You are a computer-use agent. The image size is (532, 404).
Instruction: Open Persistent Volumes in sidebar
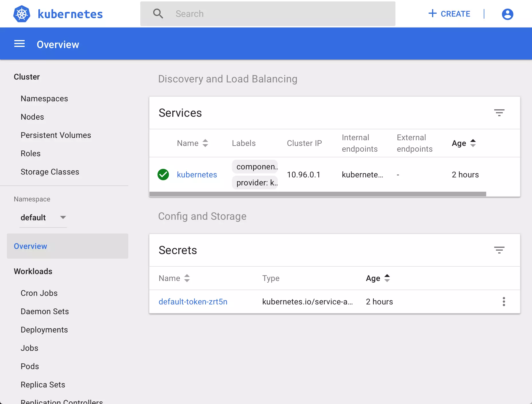pos(56,135)
